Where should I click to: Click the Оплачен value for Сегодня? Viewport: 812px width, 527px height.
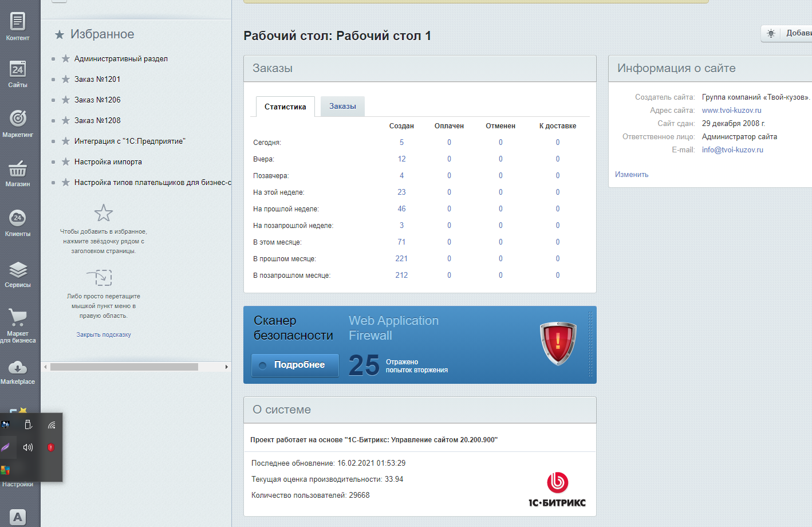pyautogui.click(x=449, y=142)
